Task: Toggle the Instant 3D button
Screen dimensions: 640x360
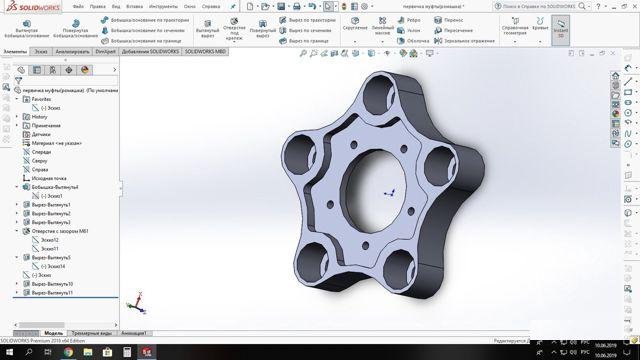Action: (x=560, y=30)
